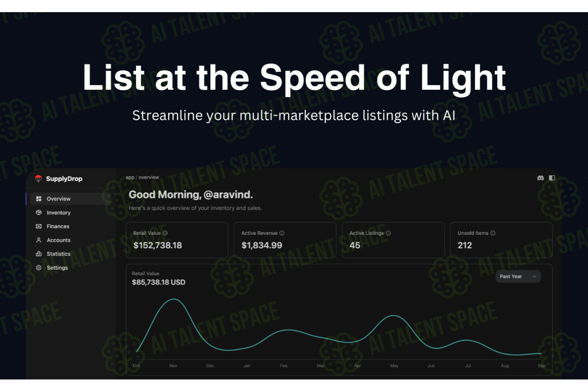Click the SupplyDrop parachute logo icon
Screen dimensions: 588x392
pyautogui.click(x=38, y=179)
